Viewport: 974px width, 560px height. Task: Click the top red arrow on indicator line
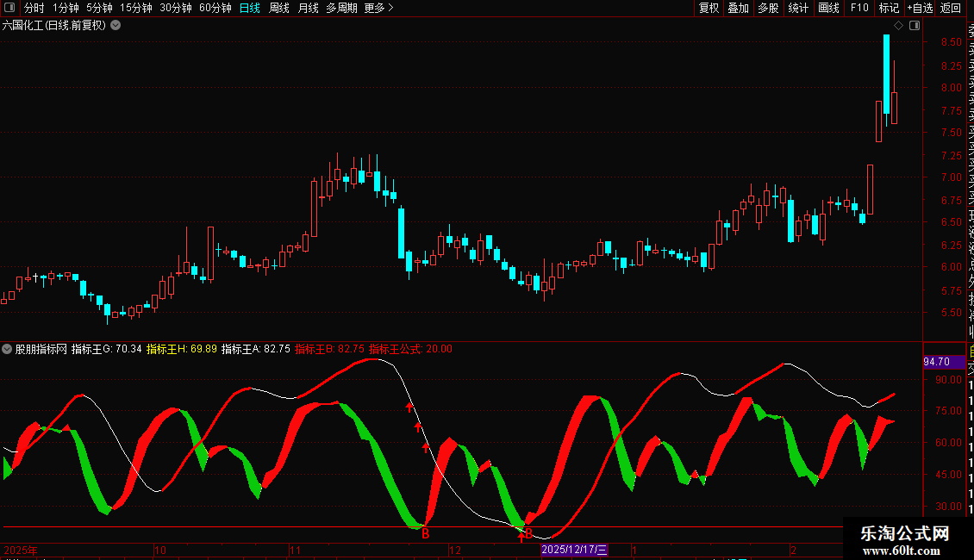[x=409, y=408]
